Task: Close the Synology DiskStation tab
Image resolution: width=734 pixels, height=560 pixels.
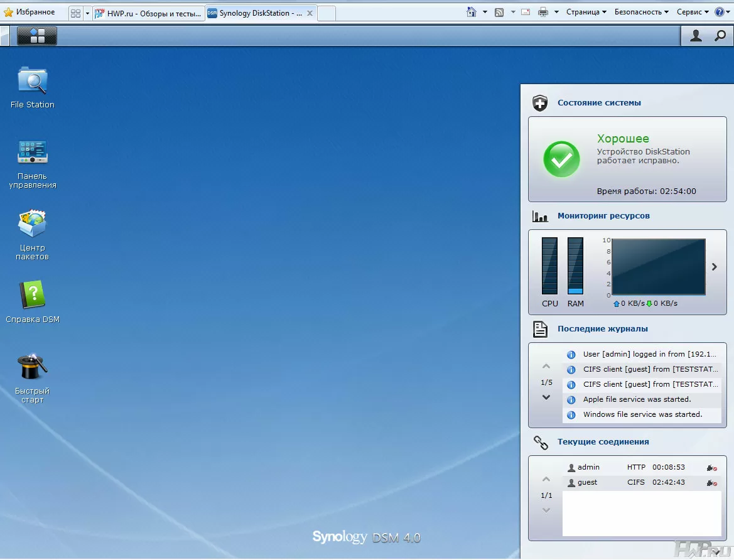Action: click(x=310, y=14)
